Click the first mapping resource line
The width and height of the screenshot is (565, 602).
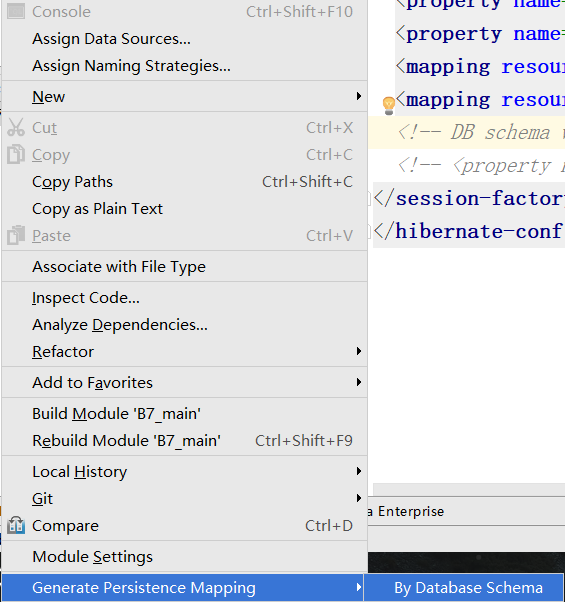coord(481,66)
